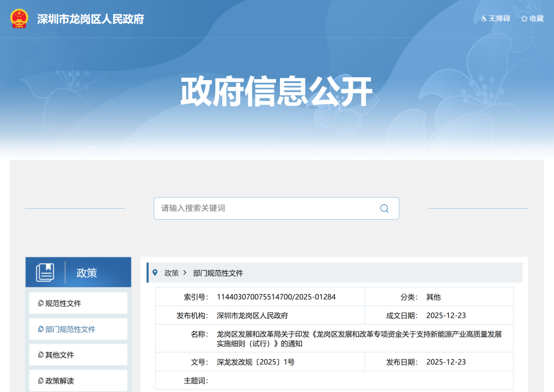Open the 其他文件 sidebar menu item

tap(61, 354)
